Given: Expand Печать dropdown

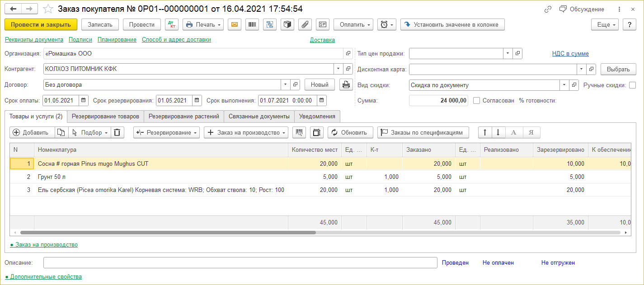Looking at the screenshot, I should click(x=203, y=24).
